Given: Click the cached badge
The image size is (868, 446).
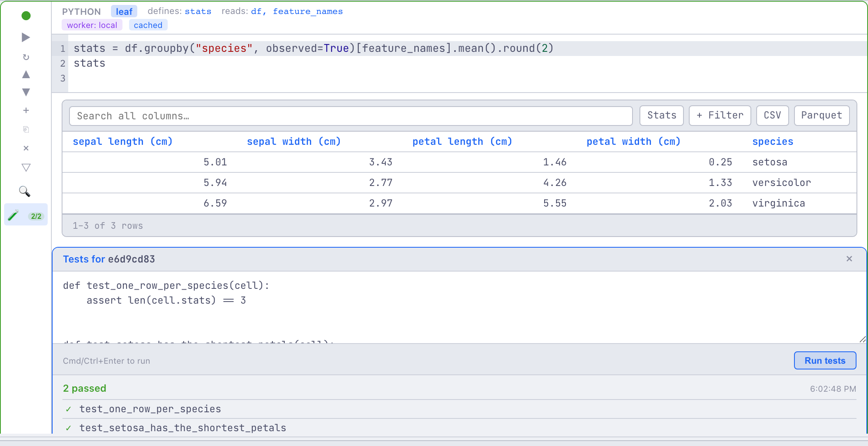Looking at the screenshot, I should pos(148,25).
